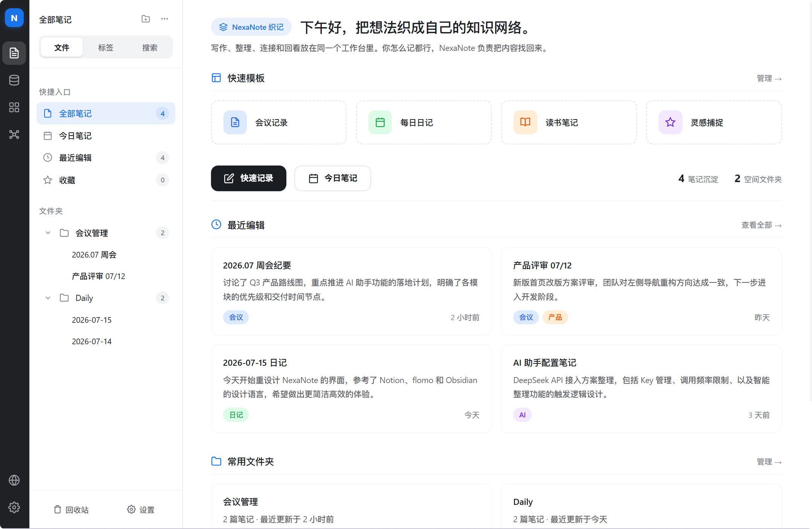
Task: Click the 产品 orange tag
Action: [x=555, y=317]
